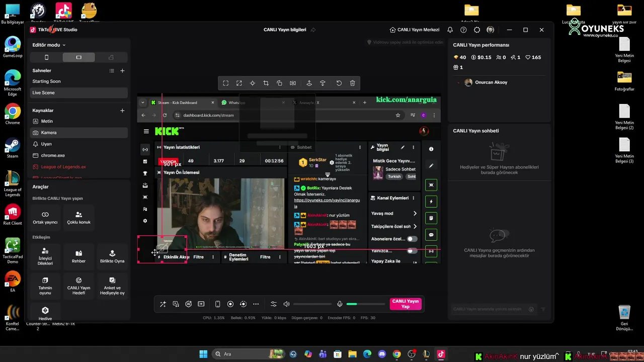Select the Live Scene scene
Viewport: 644px width, 362px height.
point(78,93)
